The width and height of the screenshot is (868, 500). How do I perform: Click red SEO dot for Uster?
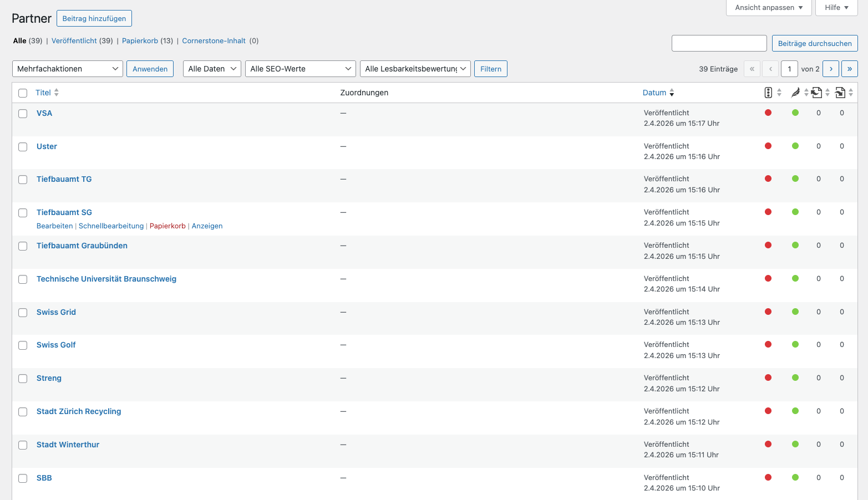coord(768,146)
